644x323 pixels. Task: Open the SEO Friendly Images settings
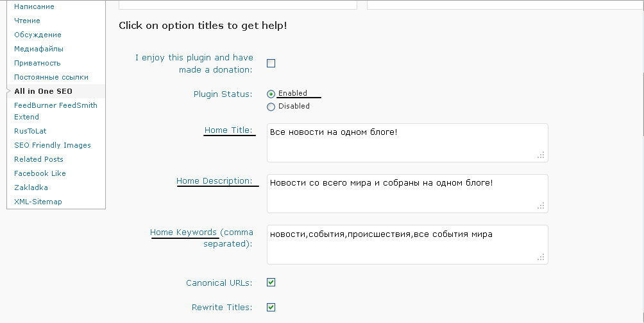pyautogui.click(x=53, y=145)
